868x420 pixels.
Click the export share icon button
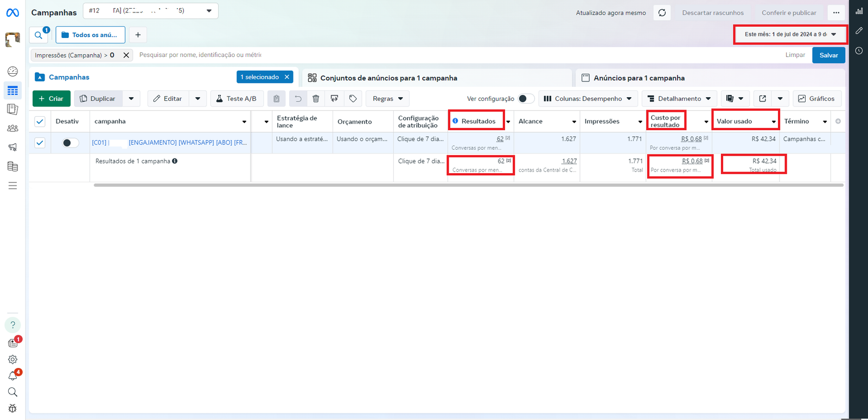point(762,99)
